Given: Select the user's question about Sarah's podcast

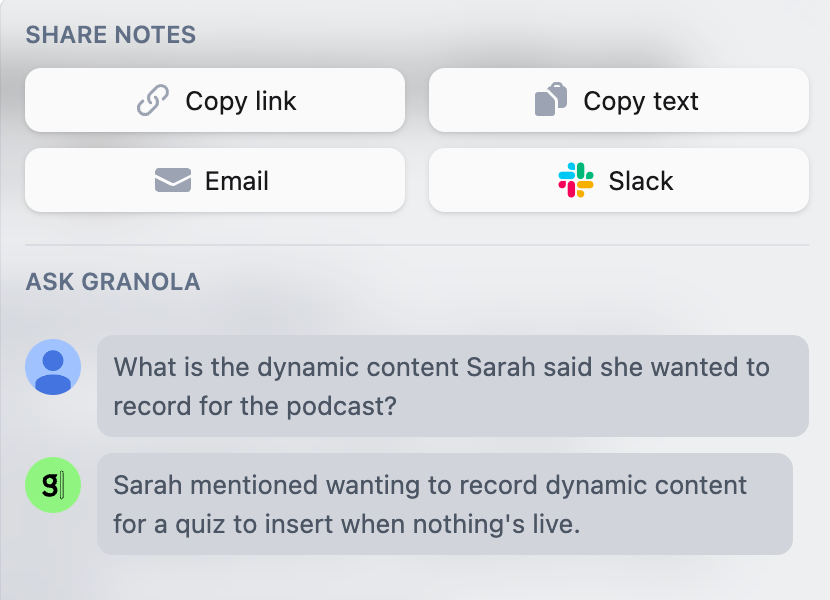Looking at the screenshot, I should (x=453, y=386).
